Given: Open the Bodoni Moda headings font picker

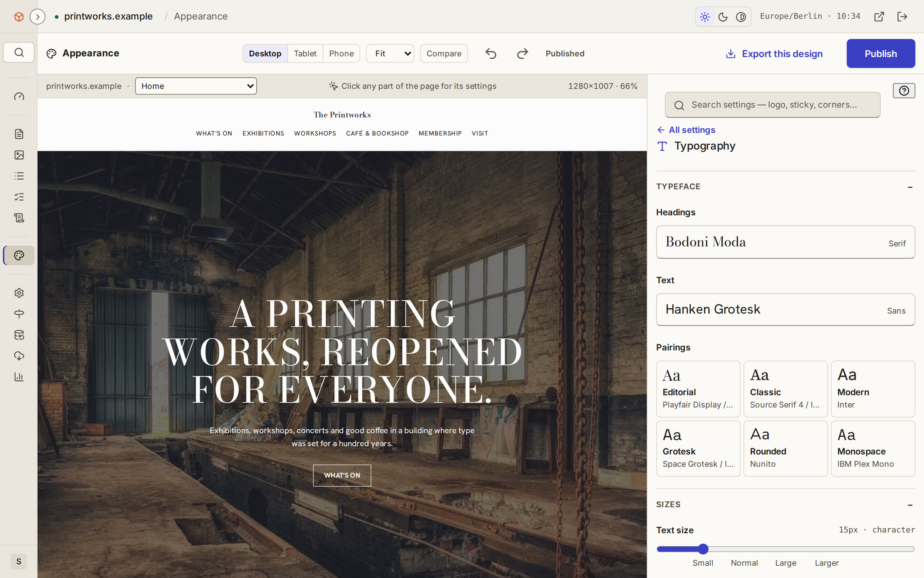Looking at the screenshot, I should pyautogui.click(x=785, y=242).
